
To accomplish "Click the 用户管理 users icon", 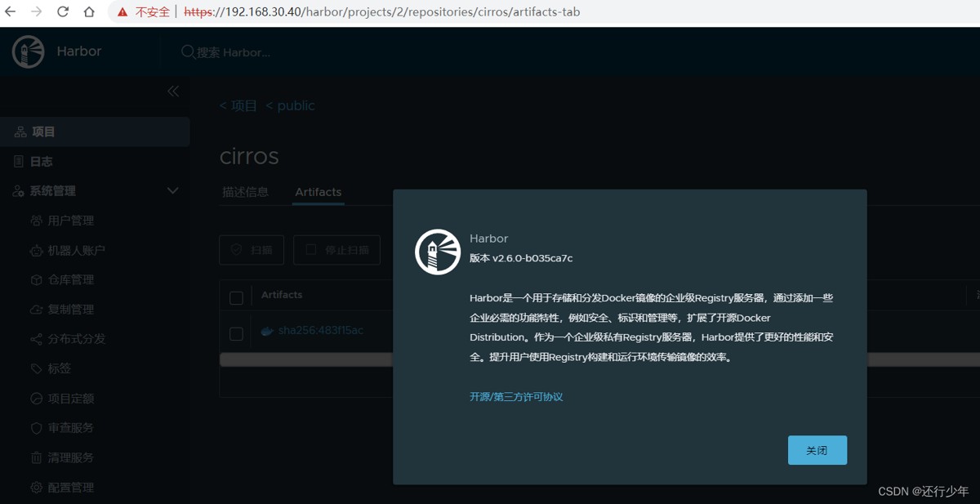I will point(36,221).
